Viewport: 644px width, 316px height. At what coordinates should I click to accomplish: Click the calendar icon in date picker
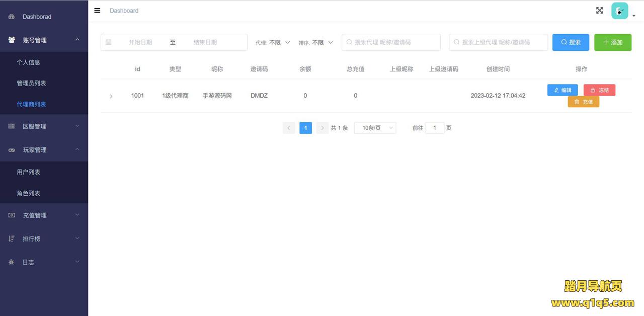click(109, 42)
